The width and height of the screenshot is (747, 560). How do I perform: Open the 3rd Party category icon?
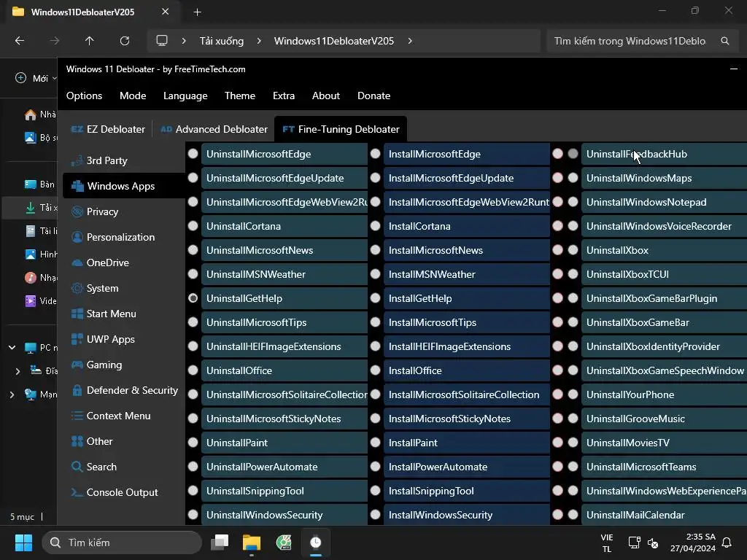tap(77, 161)
